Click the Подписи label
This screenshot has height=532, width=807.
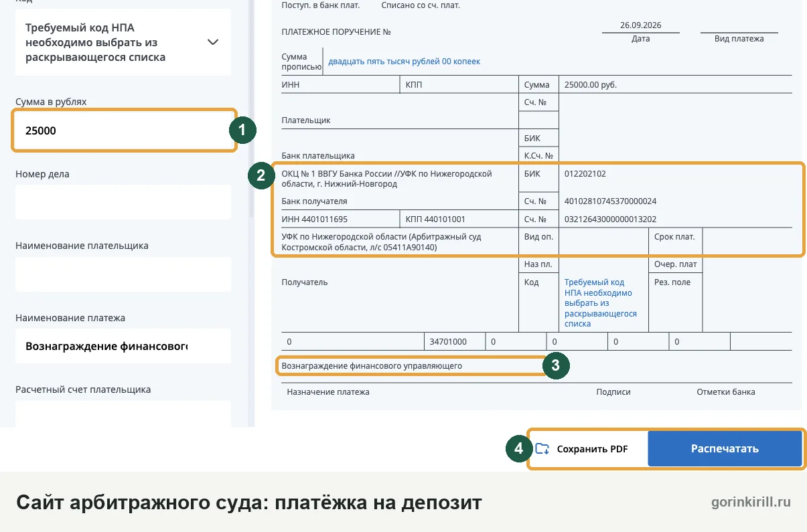point(613,392)
